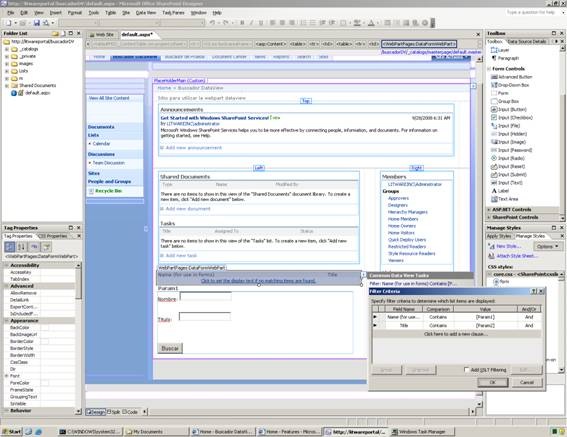Click OK in Filter Criteria dialog
Screen dimensions: 567x437
click(x=493, y=382)
